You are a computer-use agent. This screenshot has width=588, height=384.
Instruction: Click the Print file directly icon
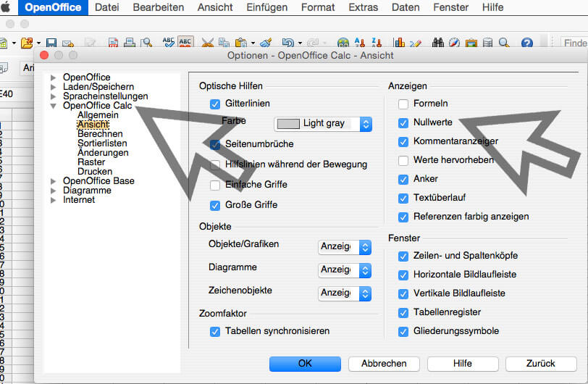(130, 43)
